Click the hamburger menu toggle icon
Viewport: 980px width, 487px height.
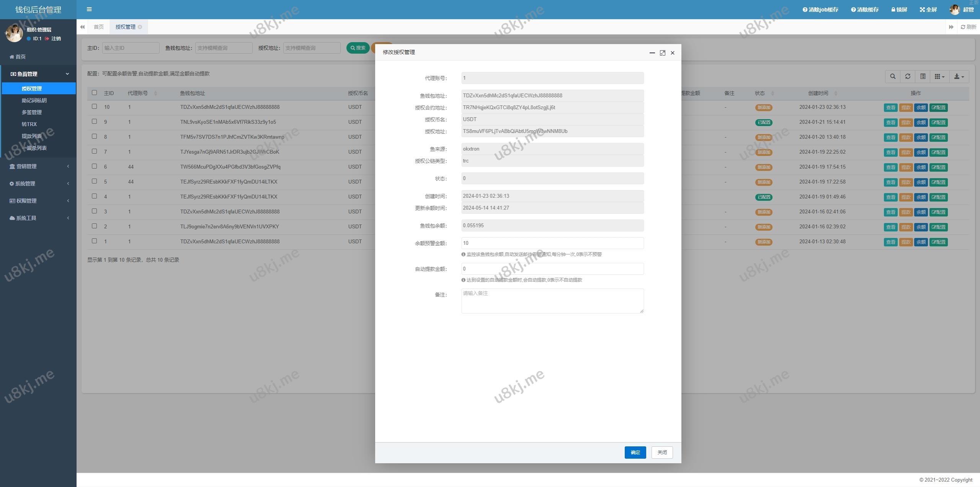coord(89,9)
